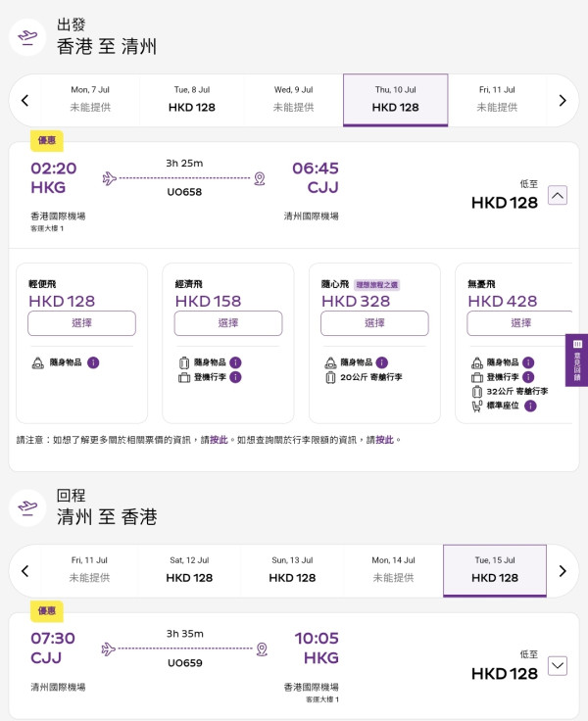Screen dimensions: 588x721
Task: Open info for 輕便飛 隨身物品
Action: pyautogui.click(x=93, y=362)
